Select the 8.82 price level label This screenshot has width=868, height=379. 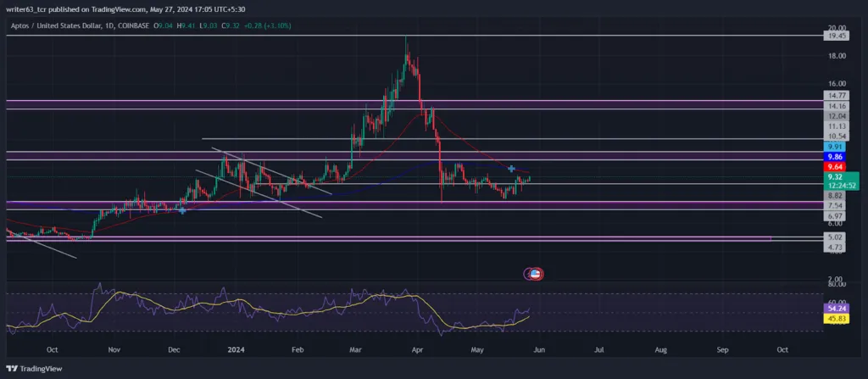click(x=834, y=196)
